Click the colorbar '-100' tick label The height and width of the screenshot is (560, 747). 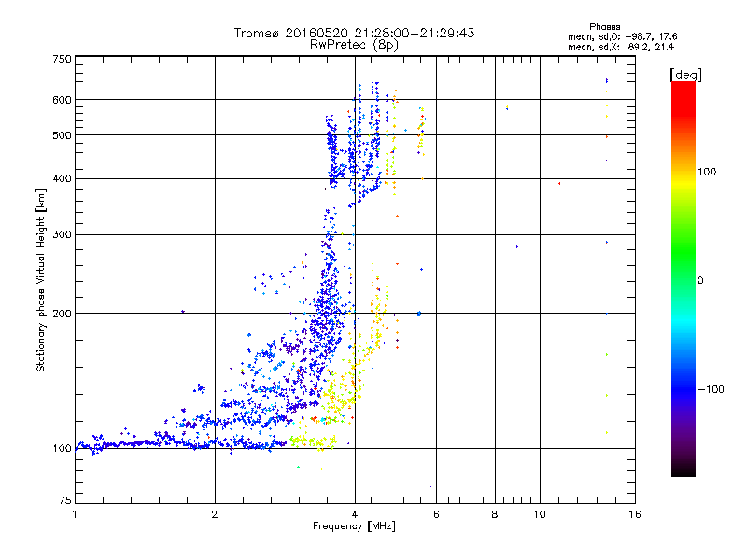(x=711, y=389)
